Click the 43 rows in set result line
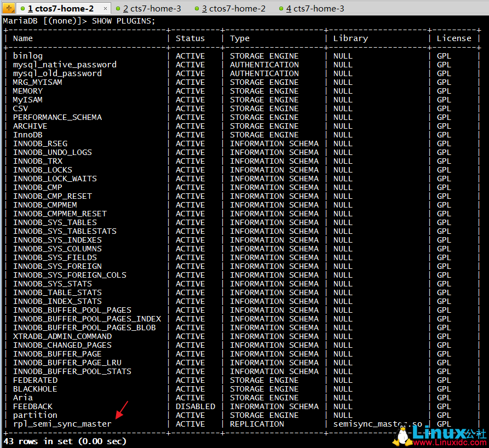The image size is (489, 448). tap(65, 441)
